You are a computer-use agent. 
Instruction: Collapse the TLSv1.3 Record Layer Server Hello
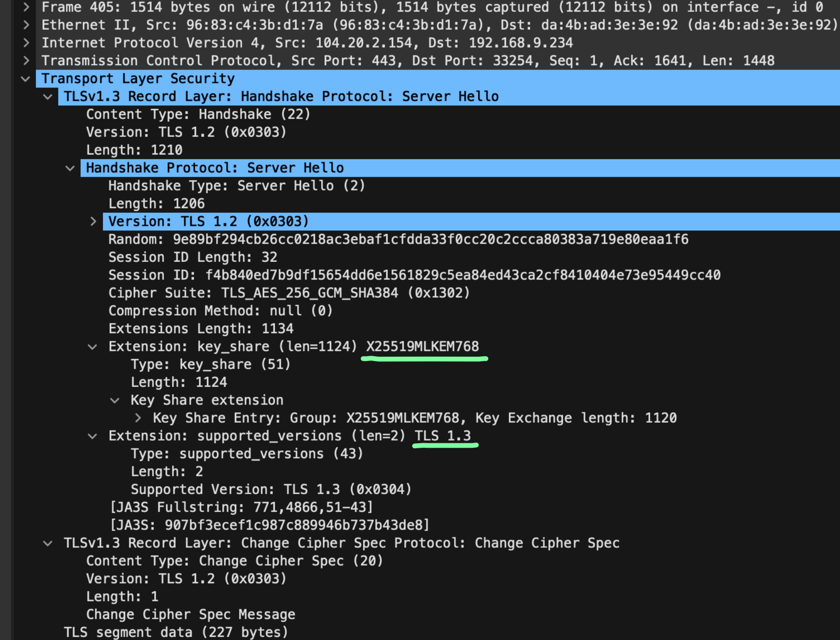coord(47,96)
